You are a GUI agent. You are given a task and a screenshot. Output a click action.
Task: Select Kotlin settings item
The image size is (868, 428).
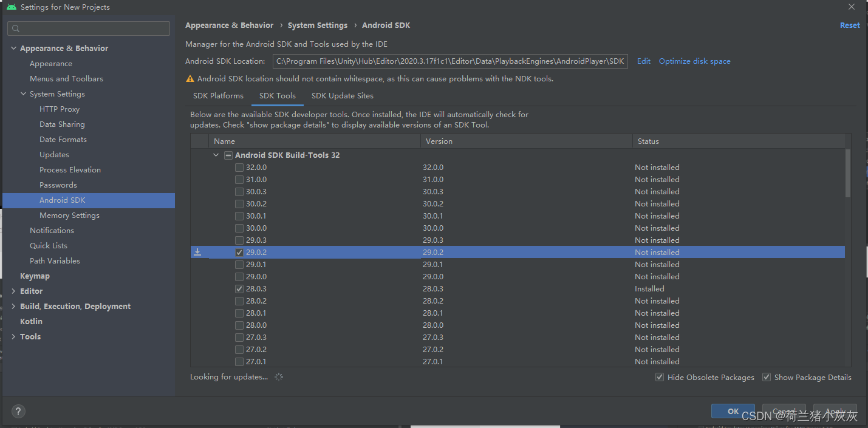click(x=31, y=322)
